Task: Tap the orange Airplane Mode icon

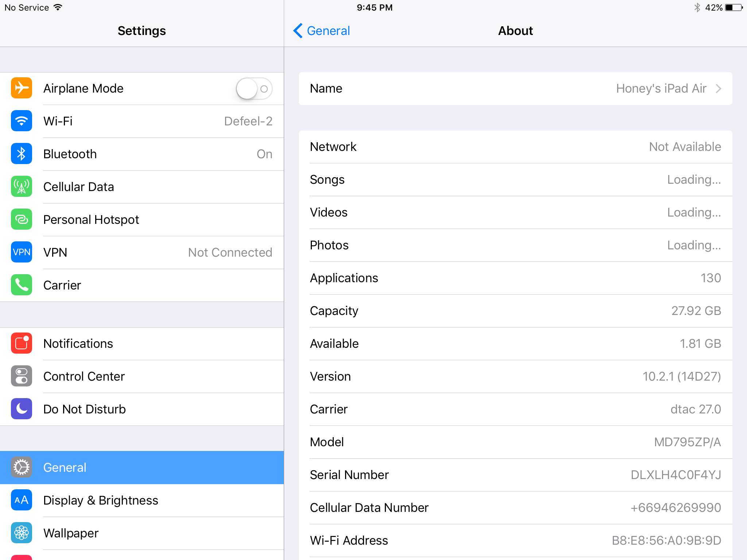Action: coord(22,88)
